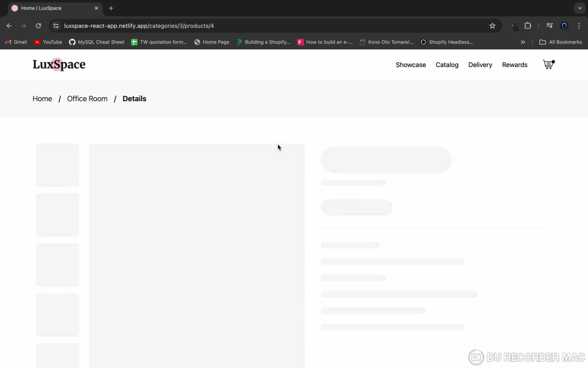Open the Building a Shopify bookmark
588x368 pixels.
point(263,42)
